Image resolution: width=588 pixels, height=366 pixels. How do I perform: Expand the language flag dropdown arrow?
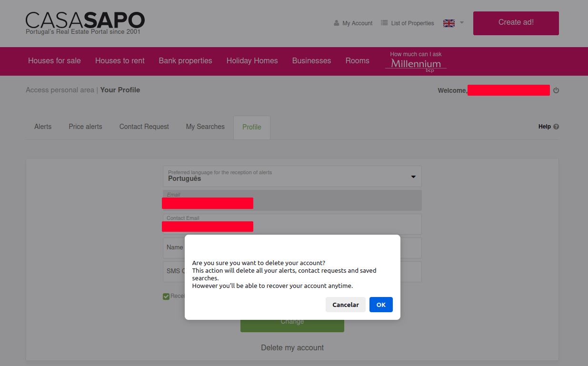pyautogui.click(x=461, y=23)
